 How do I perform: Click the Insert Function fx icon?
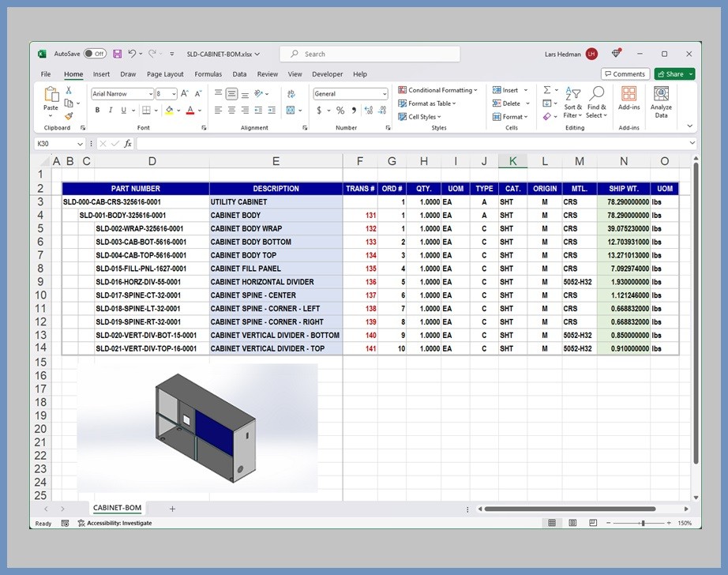[128, 144]
